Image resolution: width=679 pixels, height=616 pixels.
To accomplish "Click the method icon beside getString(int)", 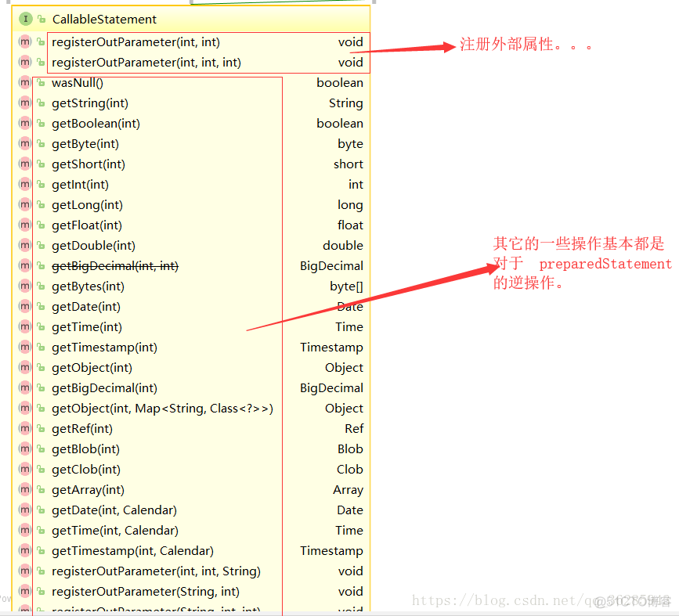I will point(25,103).
